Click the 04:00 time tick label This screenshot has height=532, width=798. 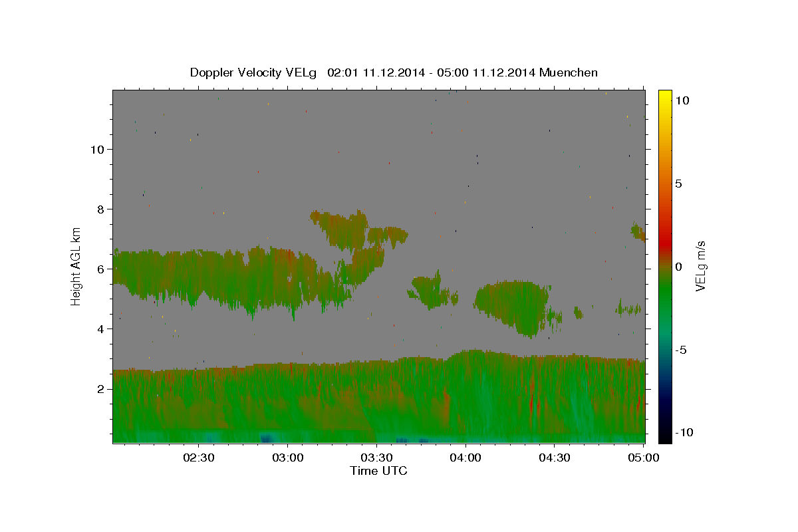pos(465,458)
